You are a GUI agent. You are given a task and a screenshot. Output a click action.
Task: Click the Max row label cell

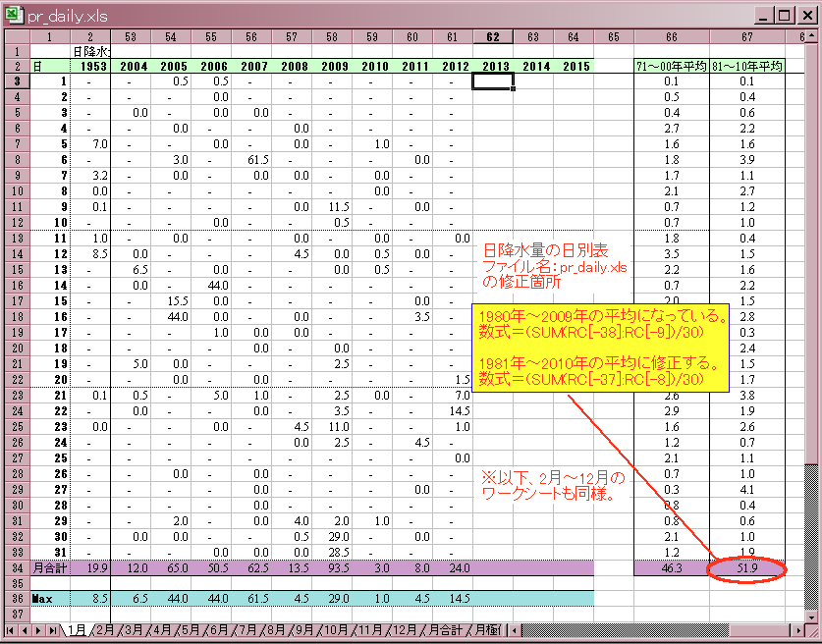pyautogui.click(x=50, y=599)
